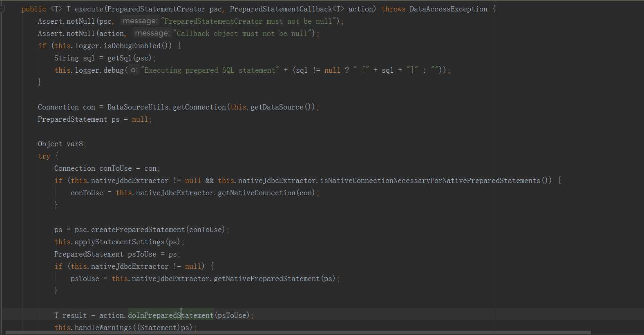Click the 'applyStatementSettings' method call

click(x=120, y=242)
